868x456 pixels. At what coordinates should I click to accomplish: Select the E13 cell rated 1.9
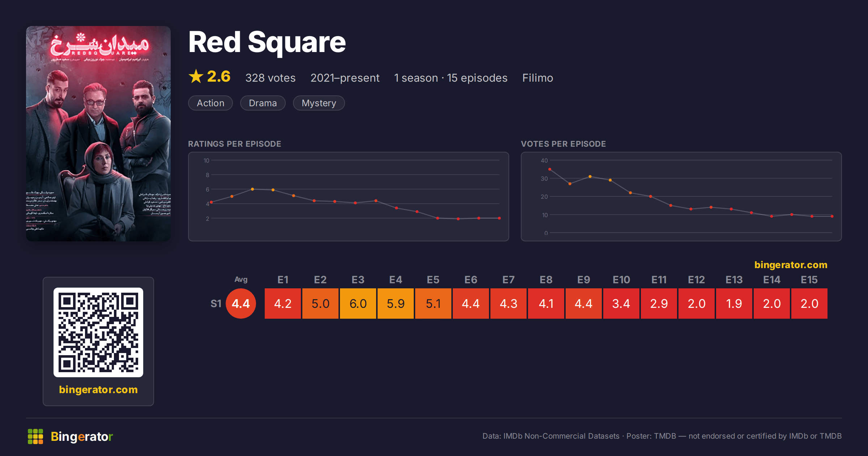click(734, 304)
